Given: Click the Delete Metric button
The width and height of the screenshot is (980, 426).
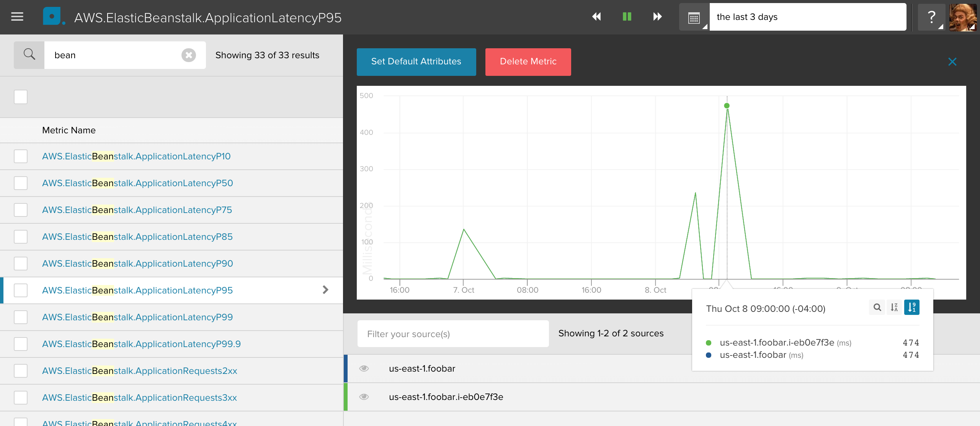Looking at the screenshot, I should [528, 62].
